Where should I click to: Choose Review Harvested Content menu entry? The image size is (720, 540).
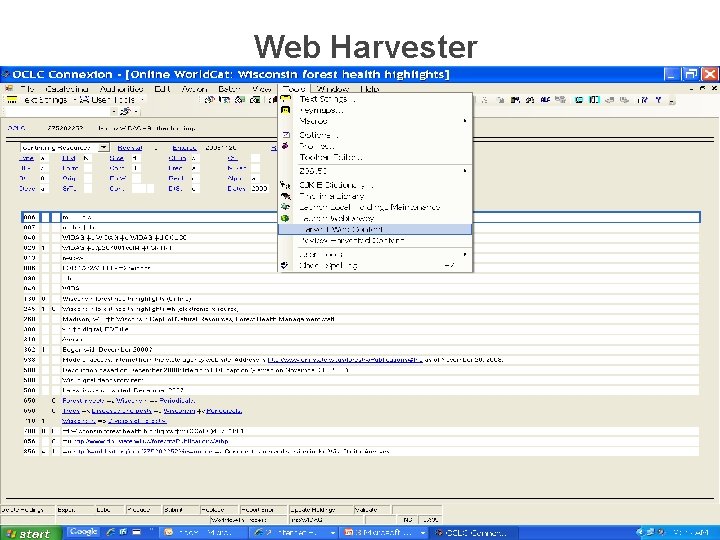pos(375,240)
